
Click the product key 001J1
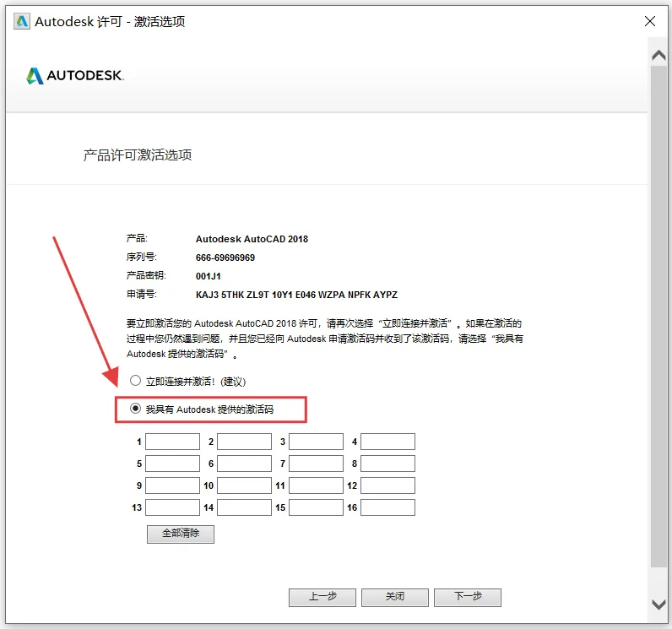click(x=209, y=276)
